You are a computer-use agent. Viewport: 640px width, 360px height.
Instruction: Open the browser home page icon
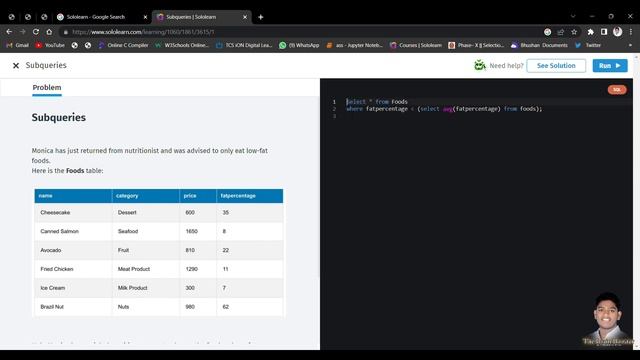click(x=49, y=32)
